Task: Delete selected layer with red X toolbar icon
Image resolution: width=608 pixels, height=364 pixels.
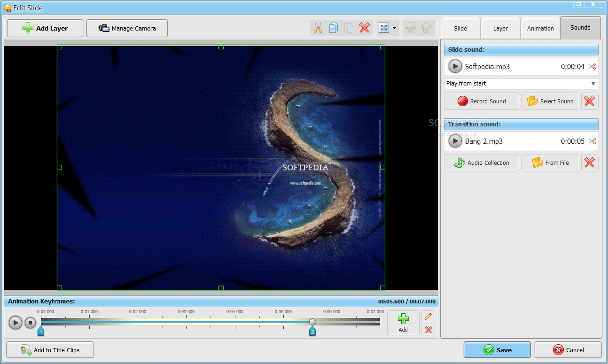Action: [x=365, y=28]
